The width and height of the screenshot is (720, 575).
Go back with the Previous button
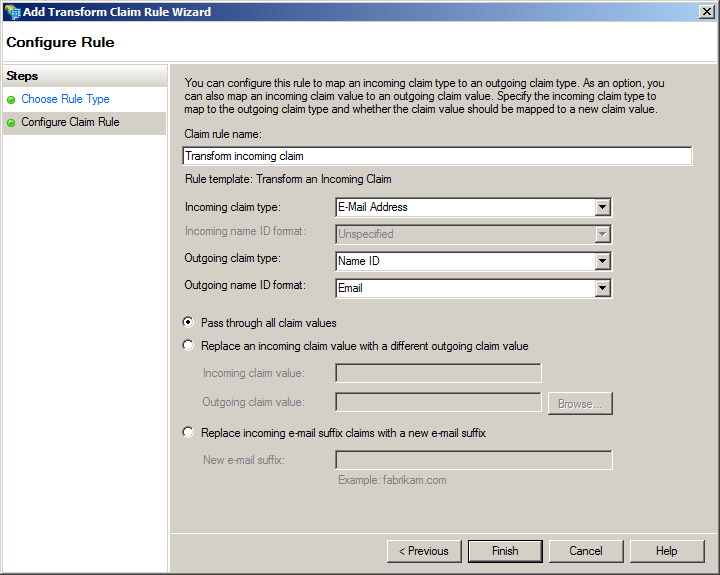424,551
